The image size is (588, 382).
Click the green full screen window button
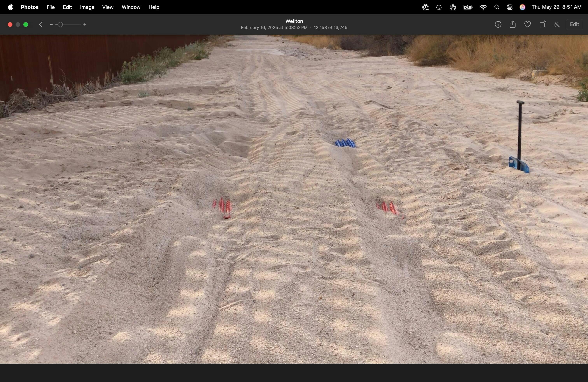[26, 25]
